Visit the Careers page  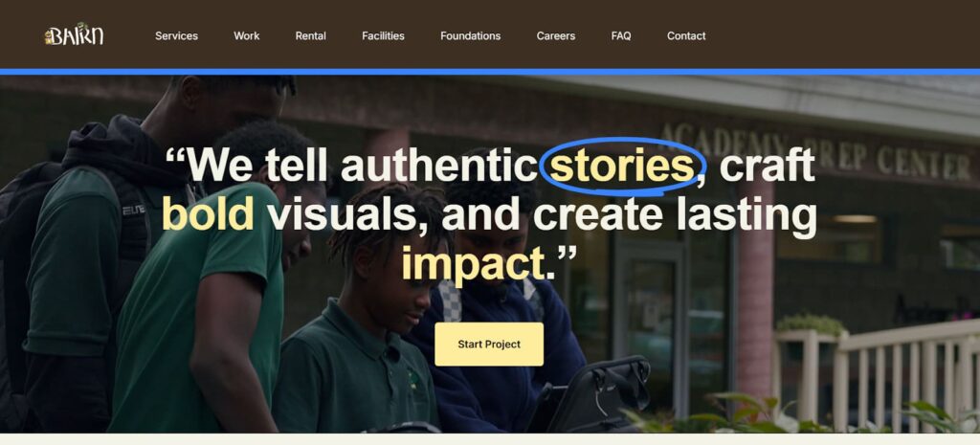pos(556,35)
